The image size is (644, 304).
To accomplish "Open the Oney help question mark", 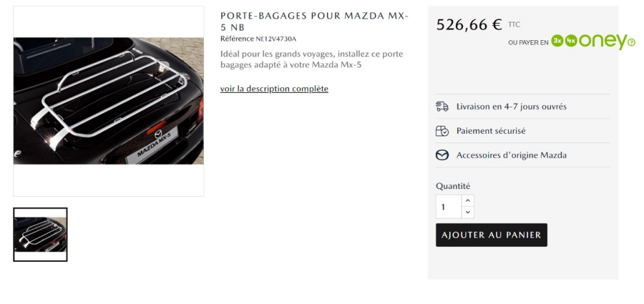I will click(631, 42).
